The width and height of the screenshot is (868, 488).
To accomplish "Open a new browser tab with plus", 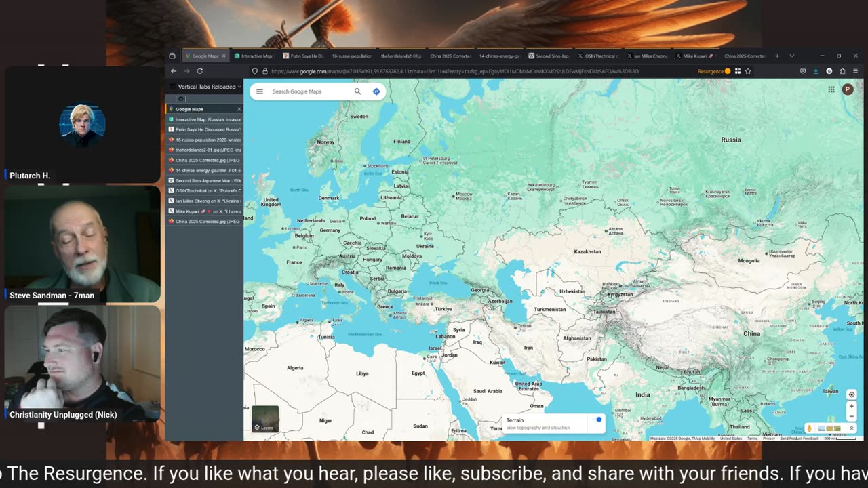I will pyautogui.click(x=777, y=56).
